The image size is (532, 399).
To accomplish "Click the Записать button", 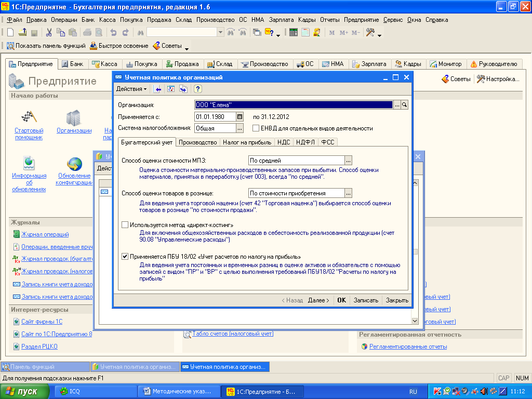I will coord(366,300).
